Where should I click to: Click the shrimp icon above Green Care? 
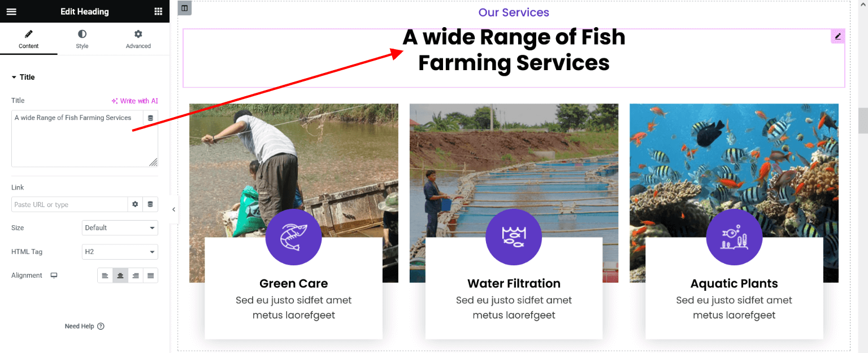(293, 237)
